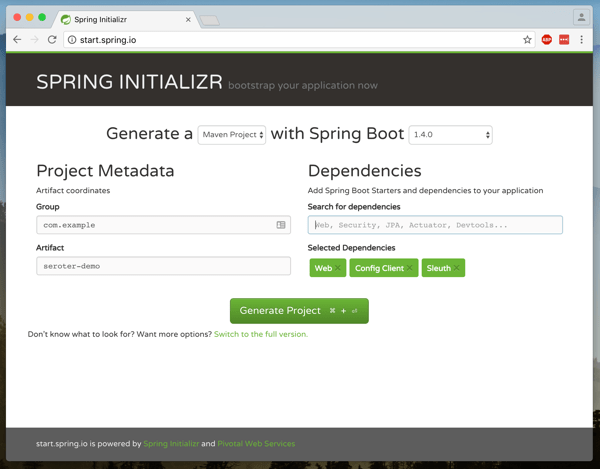Open a new browser tab
Viewport: 600px width, 469px height.
pyautogui.click(x=209, y=20)
